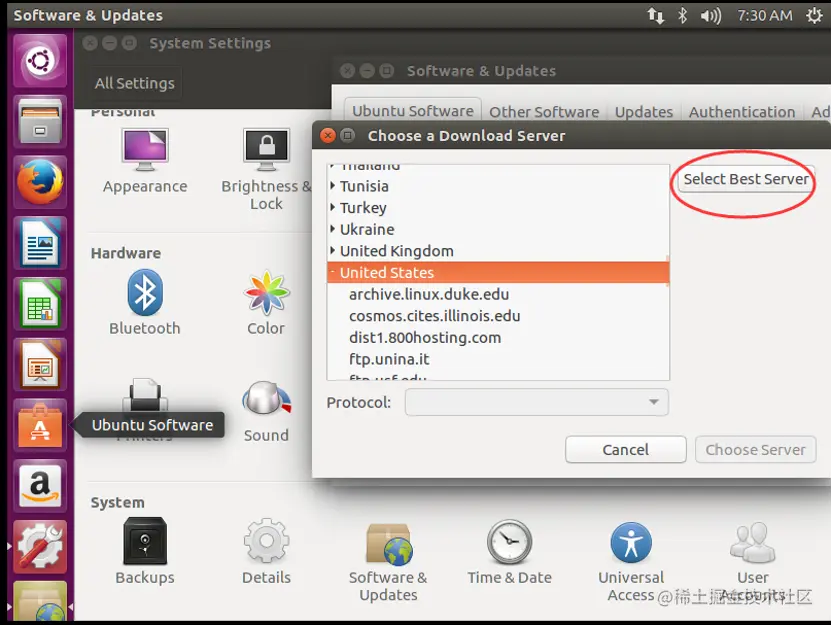
Task: Open Backups in System Settings
Action: tap(145, 552)
